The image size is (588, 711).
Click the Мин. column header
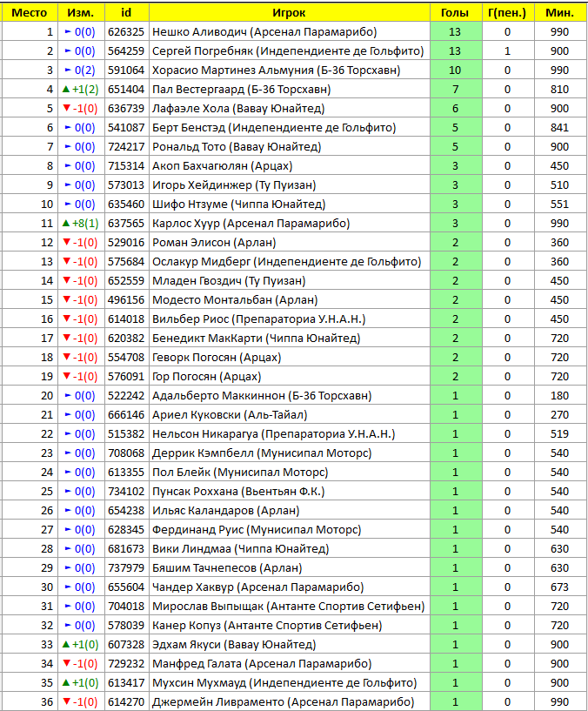pos(560,13)
